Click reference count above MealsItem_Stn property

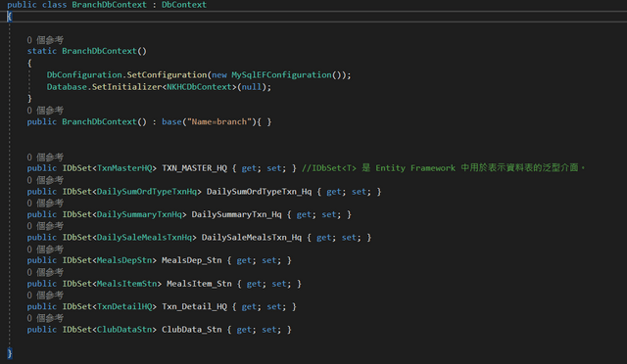click(45, 272)
